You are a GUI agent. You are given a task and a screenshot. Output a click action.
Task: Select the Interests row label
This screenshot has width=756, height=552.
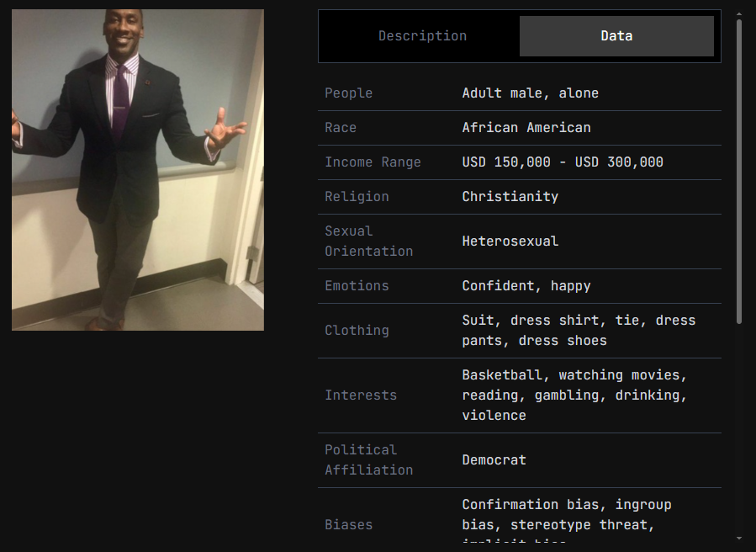pyautogui.click(x=361, y=395)
